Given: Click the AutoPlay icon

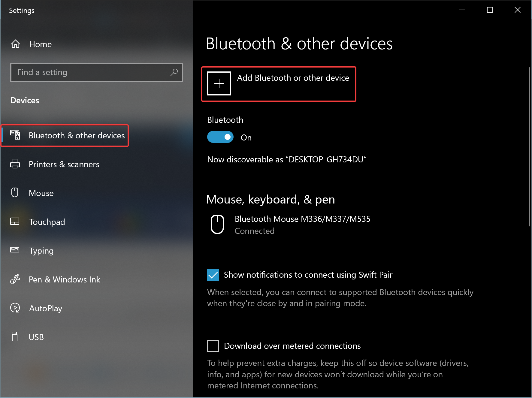Looking at the screenshot, I should 15,308.
